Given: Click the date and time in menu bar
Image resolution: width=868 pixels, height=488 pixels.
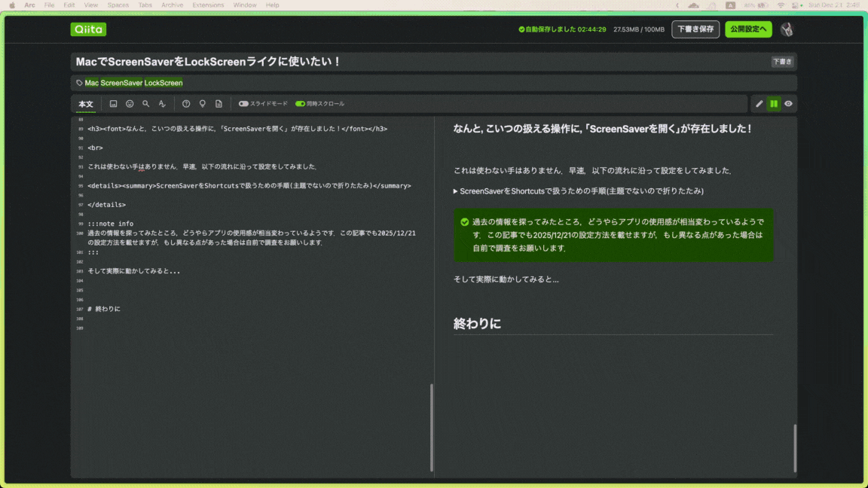Looking at the screenshot, I should [x=833, y=5].
